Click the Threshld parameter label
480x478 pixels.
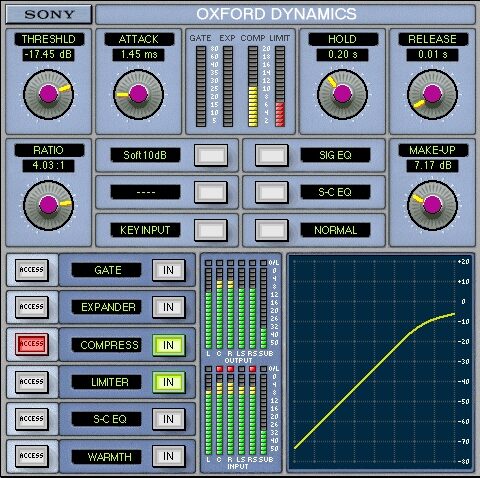tap(49, 39)
